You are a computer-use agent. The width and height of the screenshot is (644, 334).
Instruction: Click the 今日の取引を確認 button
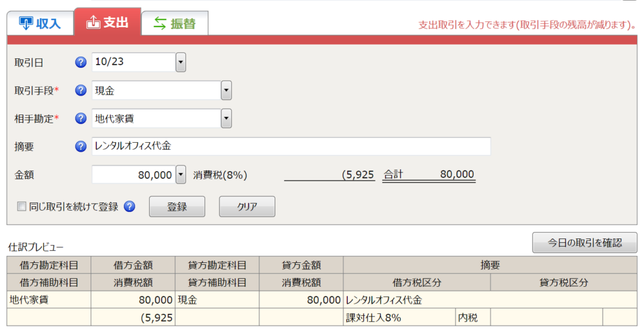click(x=584, y=243)
